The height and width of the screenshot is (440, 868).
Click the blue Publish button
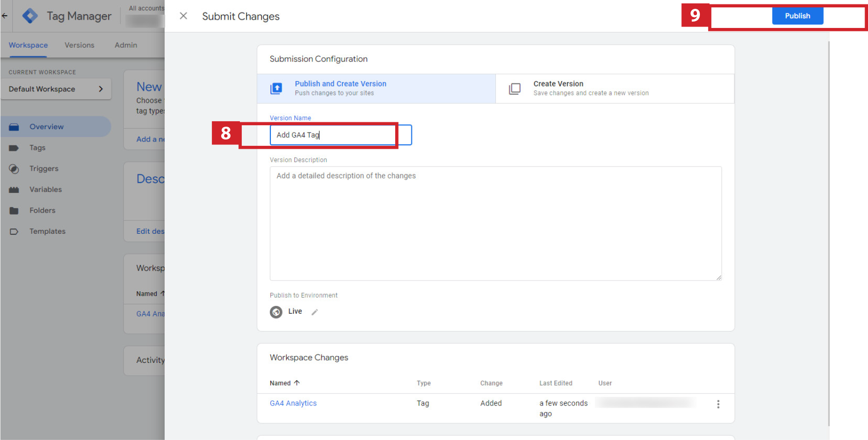797,16
